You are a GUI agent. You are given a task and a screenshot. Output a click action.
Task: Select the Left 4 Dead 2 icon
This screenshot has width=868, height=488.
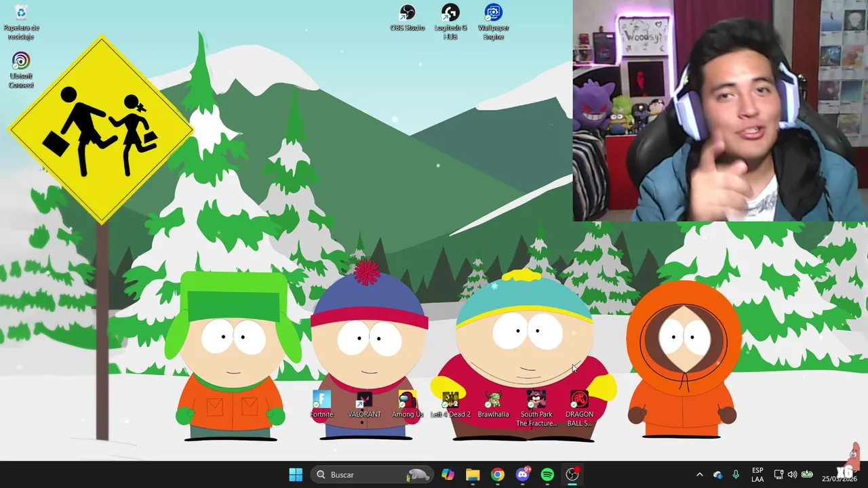click(450, 404)
